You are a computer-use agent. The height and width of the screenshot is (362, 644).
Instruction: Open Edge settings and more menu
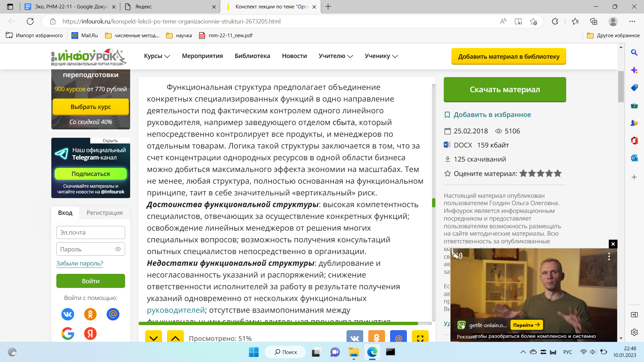[x=632, y=21]
